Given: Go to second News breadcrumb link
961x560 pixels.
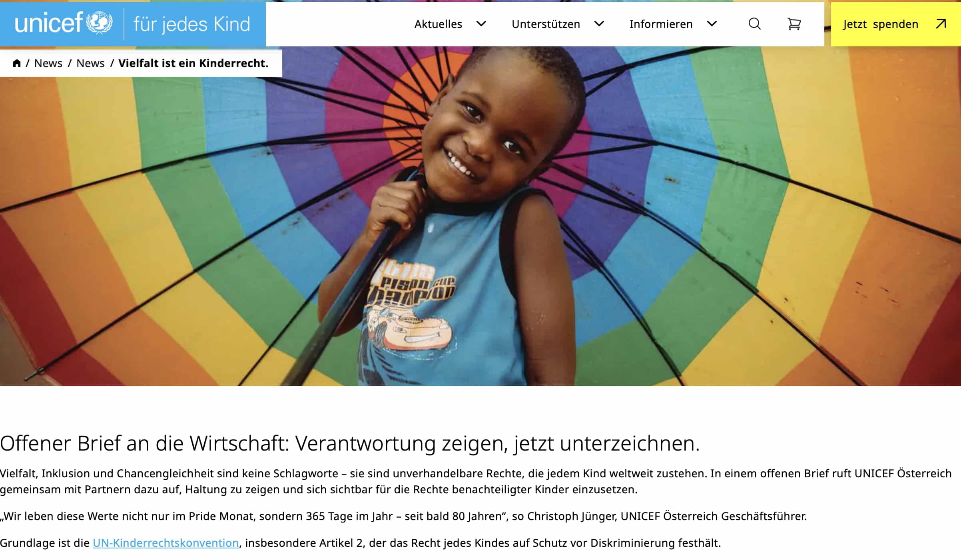Looking at the screenshot, I should (x=90, y=63).
